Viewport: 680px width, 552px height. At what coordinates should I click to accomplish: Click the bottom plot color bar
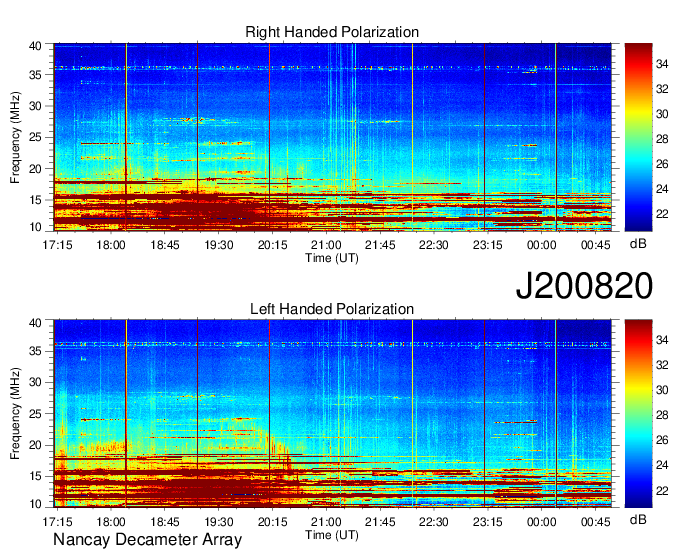pos(638,414)
